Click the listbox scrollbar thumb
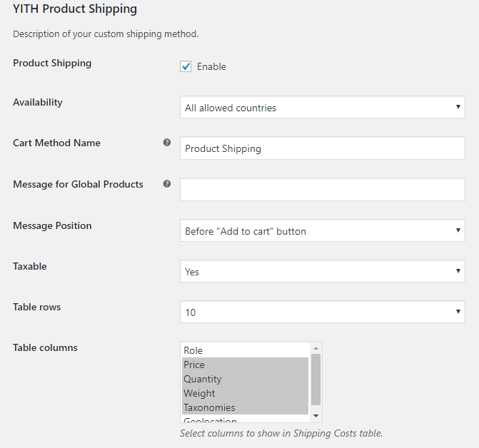Image resolution: width=479 pixels, height=448 pixels. [316, 378]
